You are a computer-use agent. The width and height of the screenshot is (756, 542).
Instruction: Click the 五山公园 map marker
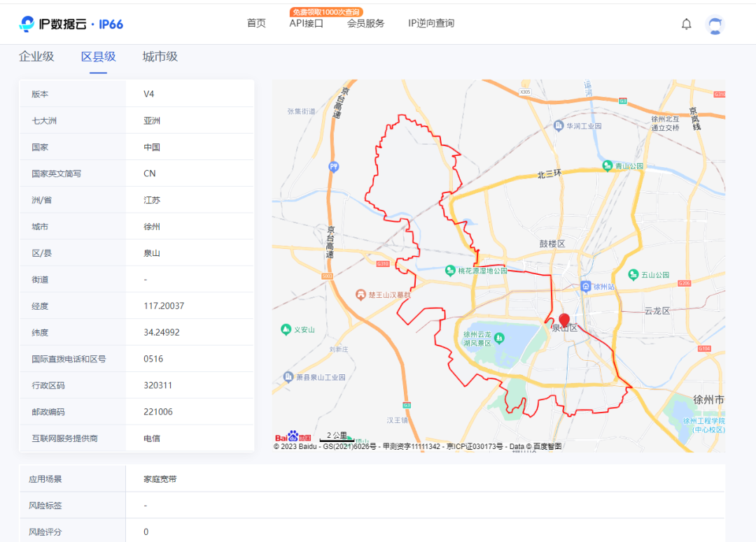633,275
